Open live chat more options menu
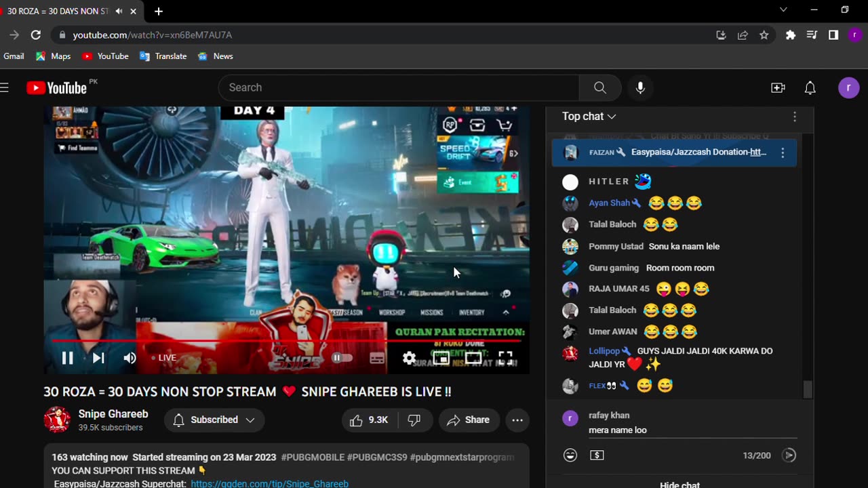Viewport: 868px width, 488px height. pos(795,117)
